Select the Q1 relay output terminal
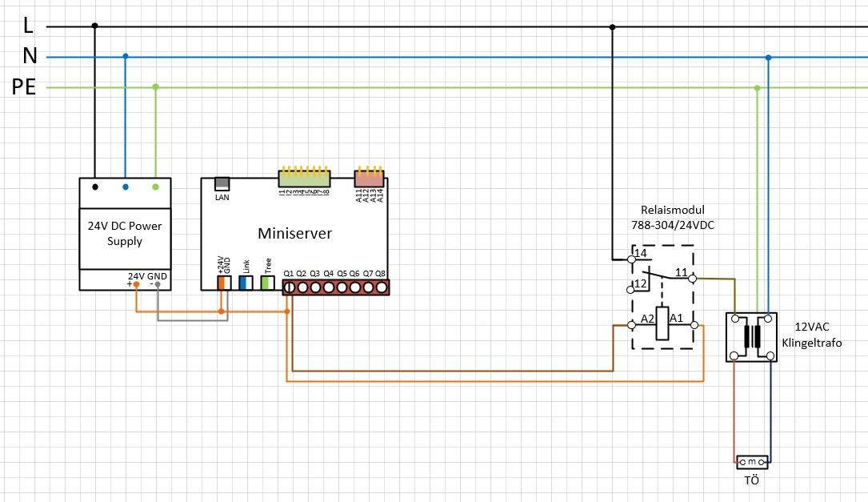This screenshot has width=868, height=502. coord(290,287)
